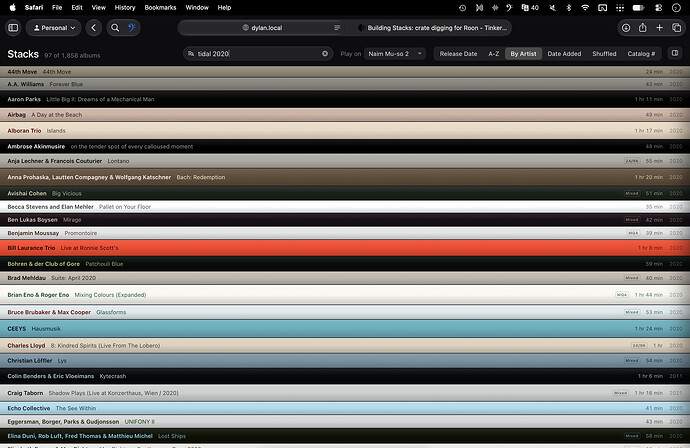Open Reader view icon in address bar
This screenshot has height=448, width=690.
pos(337,28)
